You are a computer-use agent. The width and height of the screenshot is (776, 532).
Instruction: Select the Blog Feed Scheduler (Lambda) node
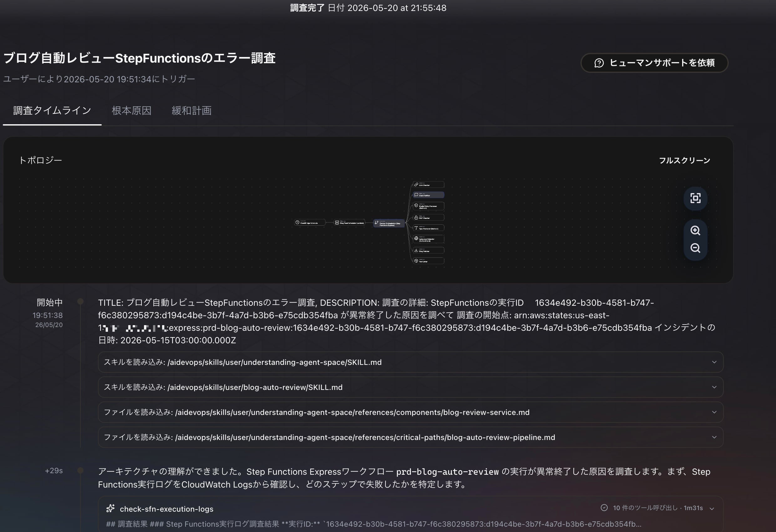[349, 223]
